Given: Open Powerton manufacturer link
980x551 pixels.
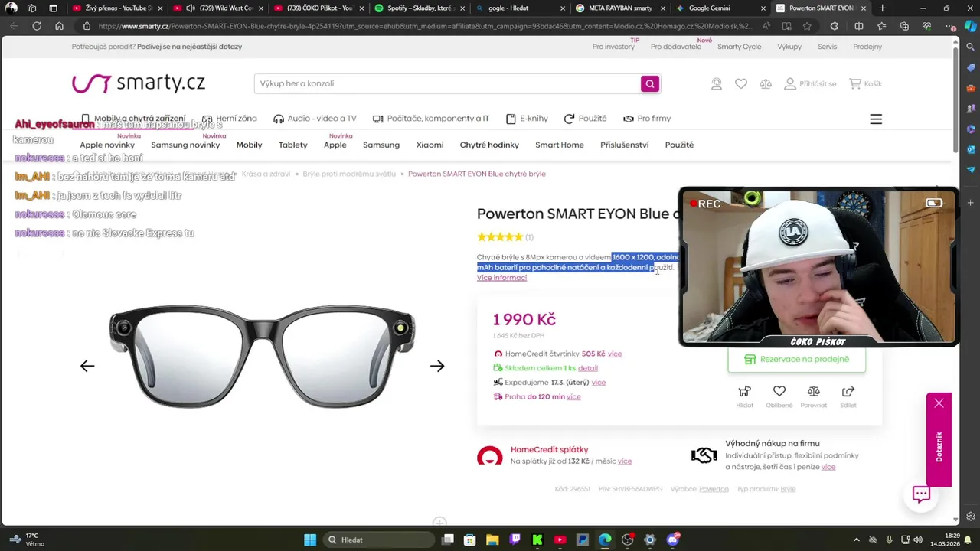Looking at the screenshot, I should (x=714, y=489).
